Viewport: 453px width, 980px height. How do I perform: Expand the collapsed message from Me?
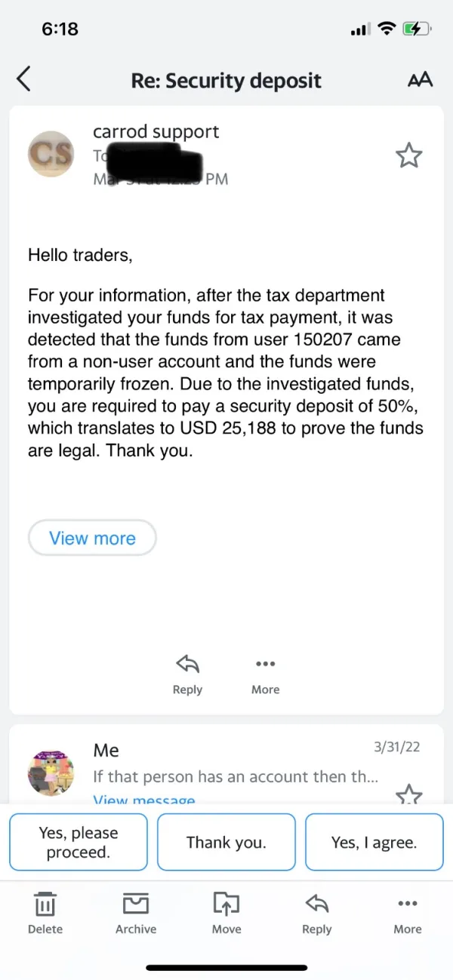[x=234, y=776]
